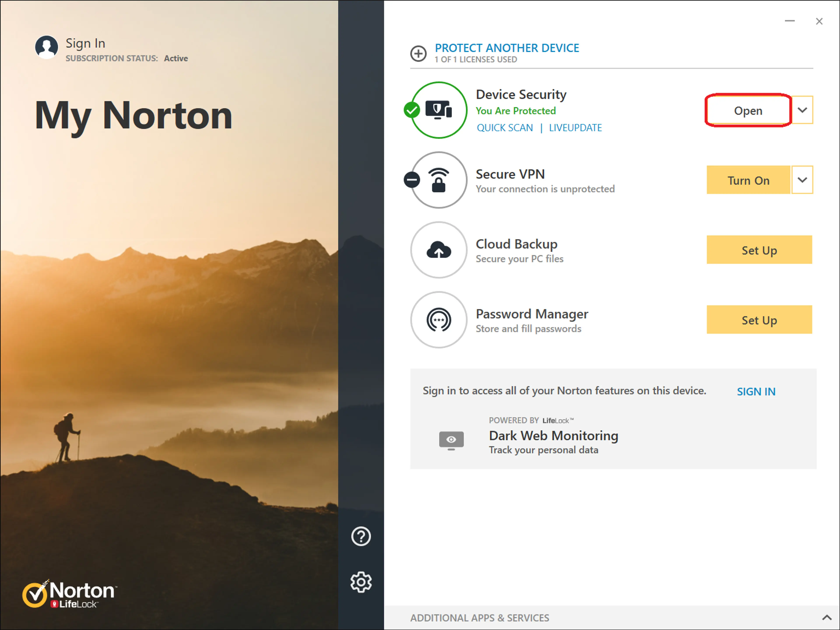840x630 pixels.
Task: Click the Password Manager circular icon
Action: coord(439,320)
